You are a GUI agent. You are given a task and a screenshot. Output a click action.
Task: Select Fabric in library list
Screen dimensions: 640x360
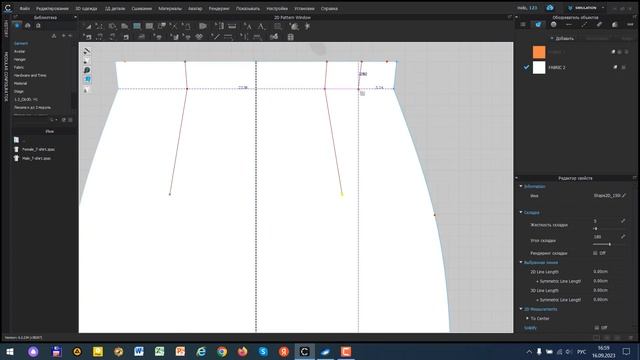[x=19, y=67]
